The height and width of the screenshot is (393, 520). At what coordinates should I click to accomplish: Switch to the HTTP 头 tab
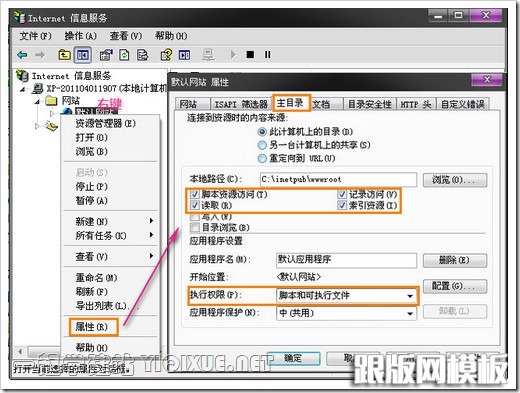coord(416,104)
